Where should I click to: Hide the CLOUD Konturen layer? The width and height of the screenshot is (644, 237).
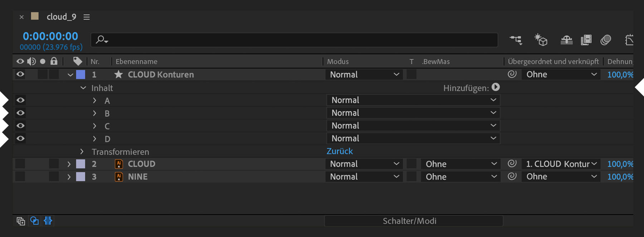click(20, 74)
